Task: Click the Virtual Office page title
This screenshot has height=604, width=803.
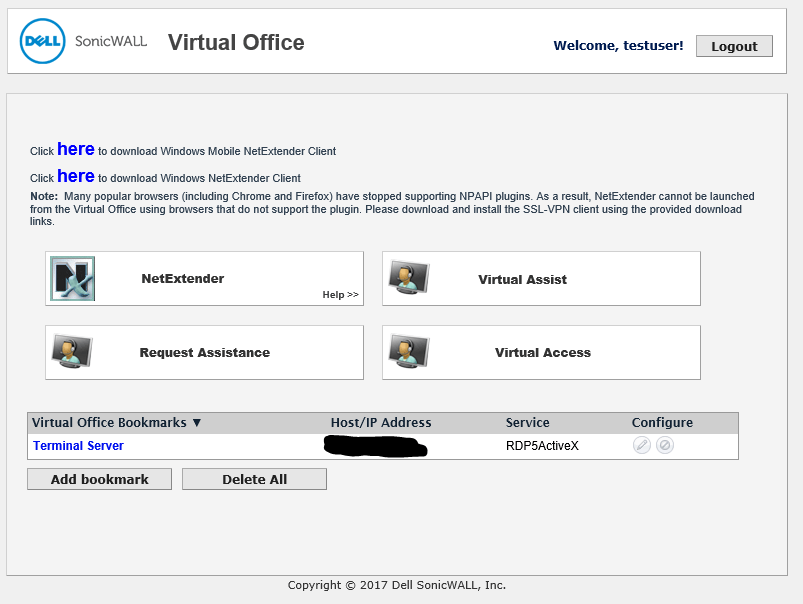Action: 236,43
